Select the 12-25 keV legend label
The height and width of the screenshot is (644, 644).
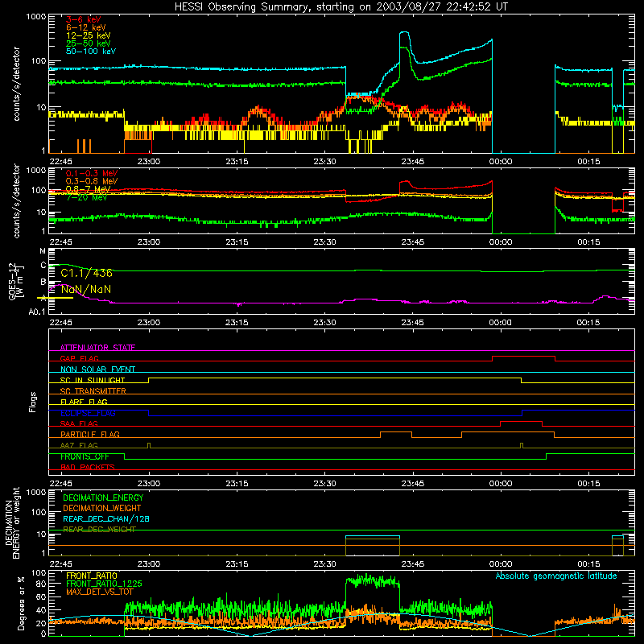click(89, 35)
